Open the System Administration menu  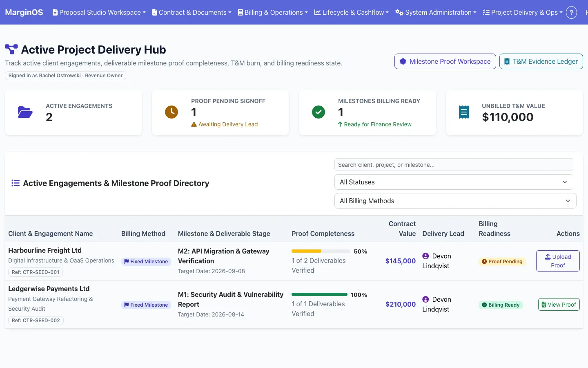tap(436, 12)
